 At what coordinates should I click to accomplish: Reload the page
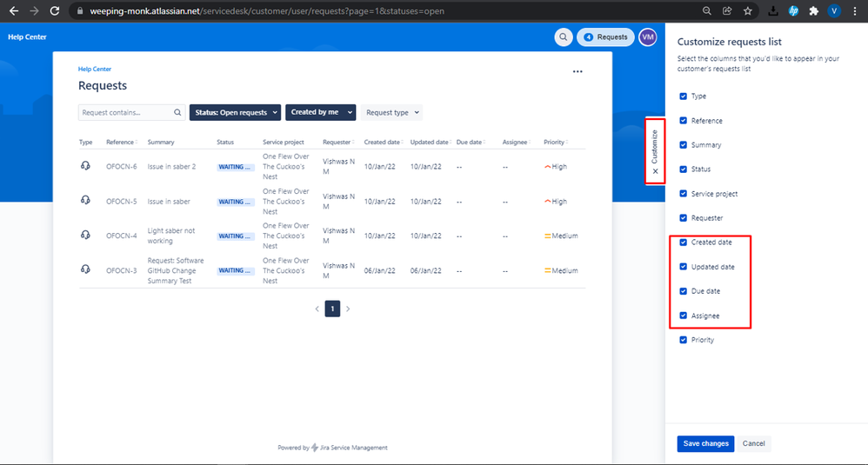pyautogui.click(x=55, y=11)
